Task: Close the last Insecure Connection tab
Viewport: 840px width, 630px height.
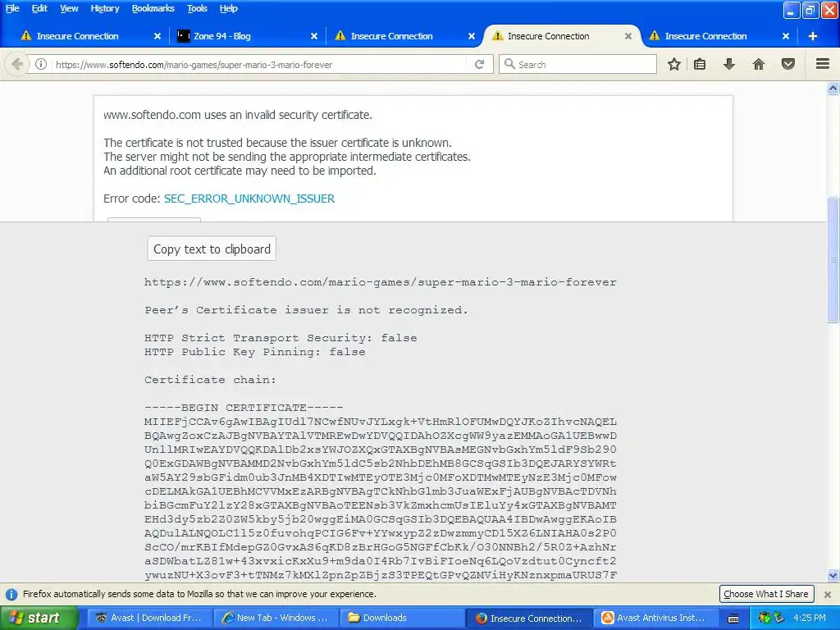Action: pos(785,36)
